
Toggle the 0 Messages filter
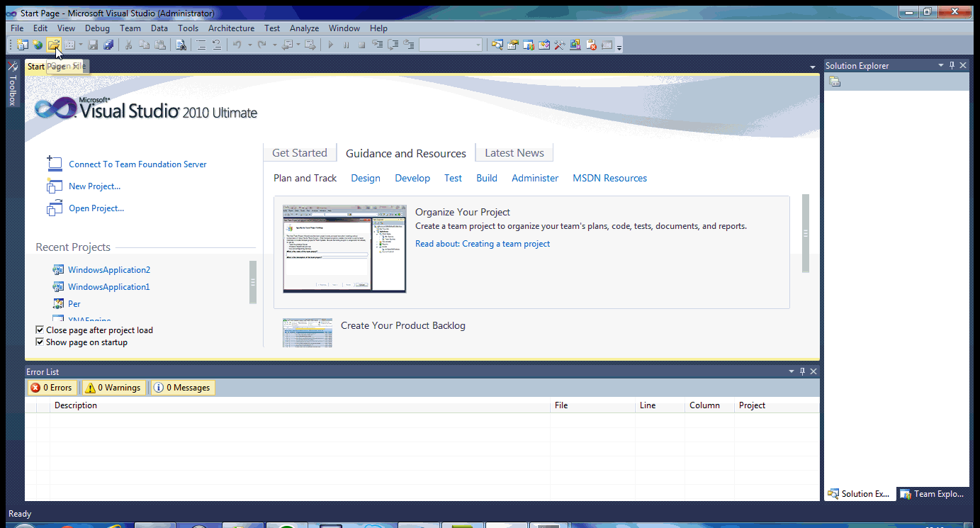pos(182,388)
